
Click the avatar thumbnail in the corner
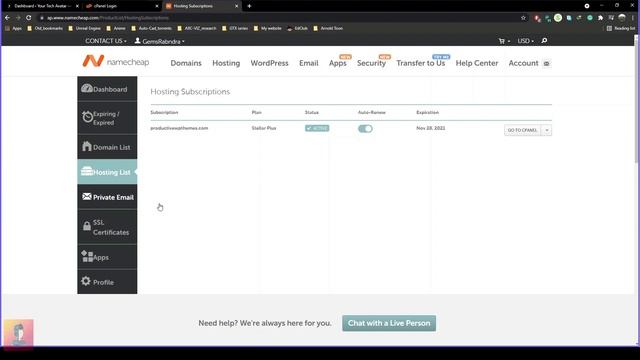[19, 333]
